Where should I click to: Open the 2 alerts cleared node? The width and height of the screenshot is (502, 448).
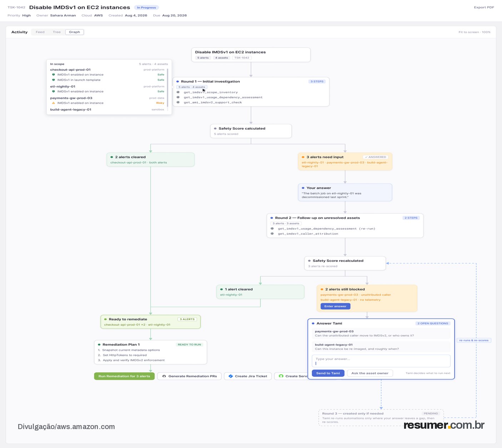150,160
